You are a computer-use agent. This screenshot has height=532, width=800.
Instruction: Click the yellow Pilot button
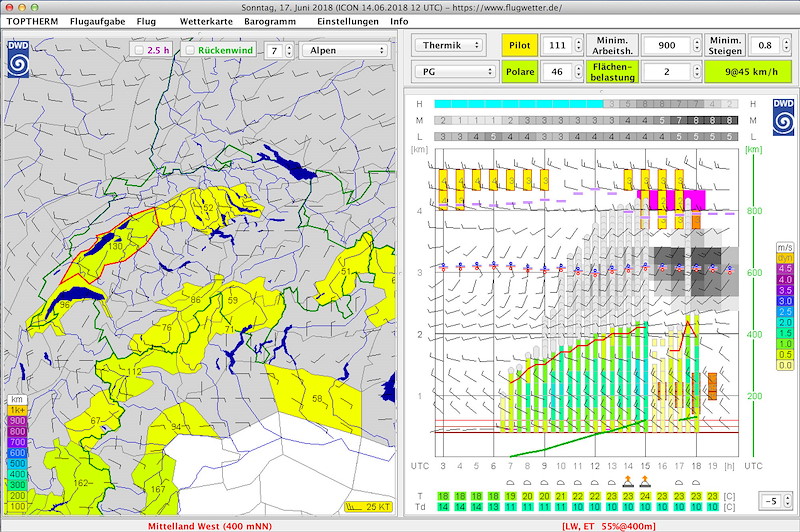pos(519,45)
